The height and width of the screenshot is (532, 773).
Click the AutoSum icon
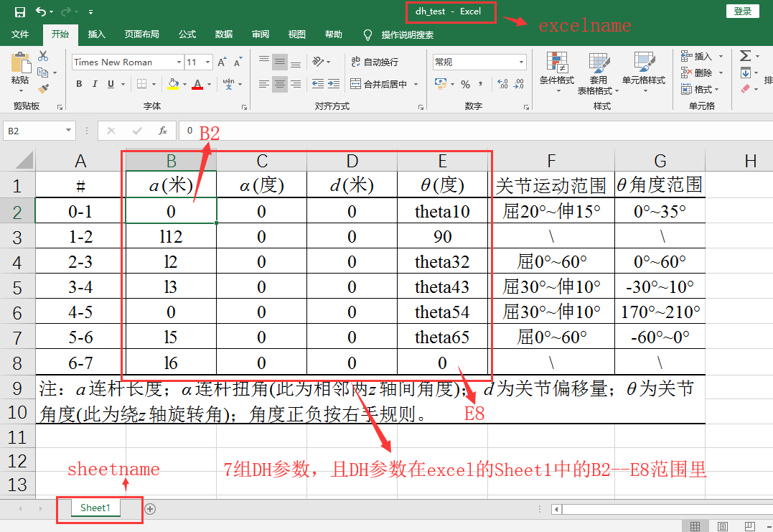click(745, 57)
